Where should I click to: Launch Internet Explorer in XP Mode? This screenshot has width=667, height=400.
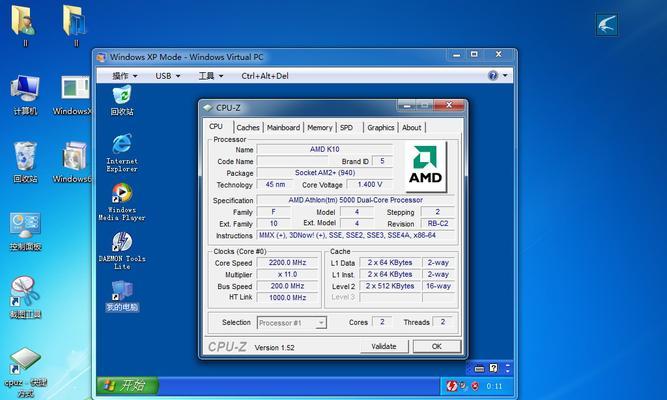coord(122,153)
